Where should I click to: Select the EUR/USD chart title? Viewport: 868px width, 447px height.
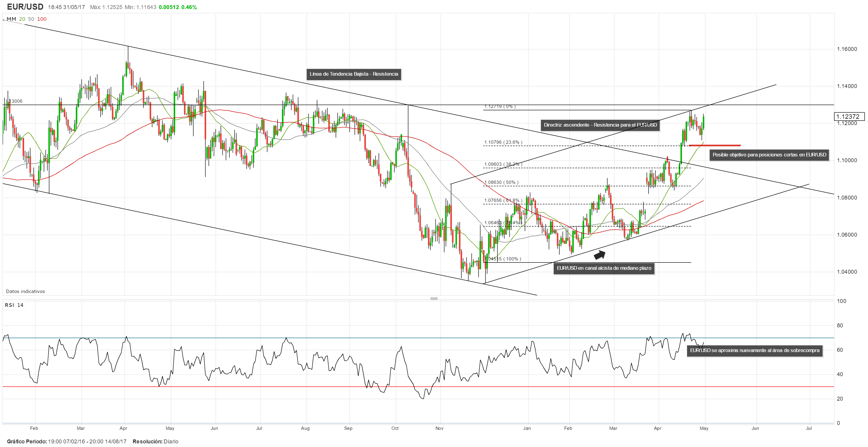click(x=25, y=7)
